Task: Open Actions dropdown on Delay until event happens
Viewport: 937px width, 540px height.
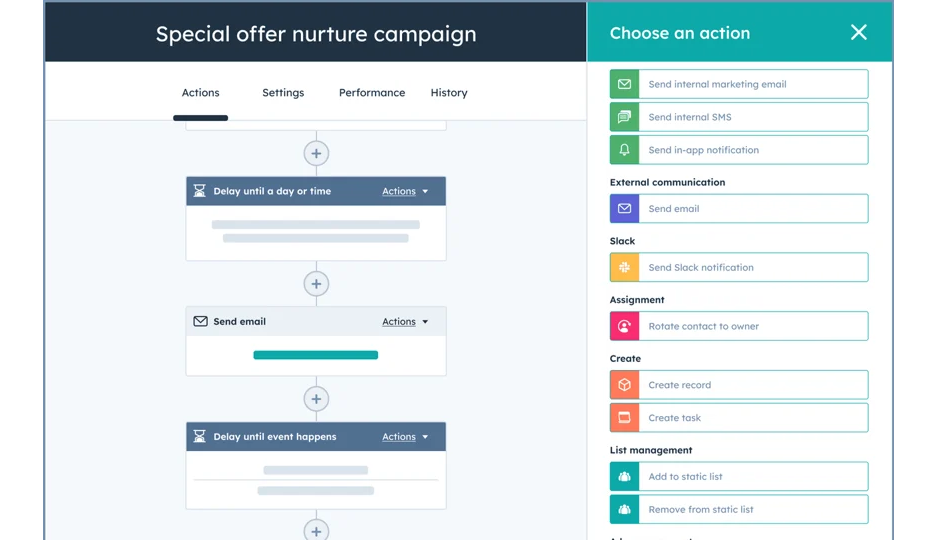Action: click(405, 437)
